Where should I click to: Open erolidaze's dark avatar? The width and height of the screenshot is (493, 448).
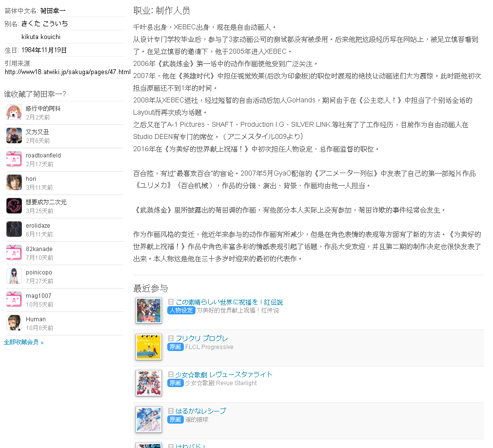coord(14,229)
